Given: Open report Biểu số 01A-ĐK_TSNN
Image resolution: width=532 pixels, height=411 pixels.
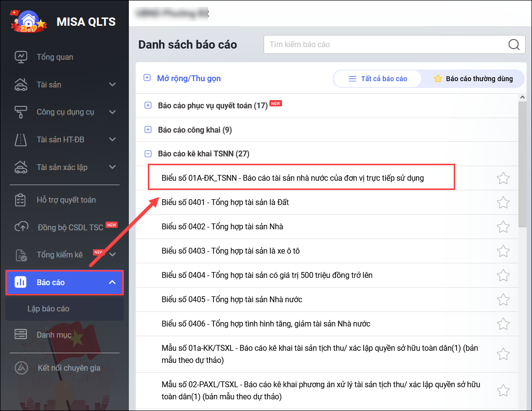Looking at the screenshot, I should [x=292, y=178].
